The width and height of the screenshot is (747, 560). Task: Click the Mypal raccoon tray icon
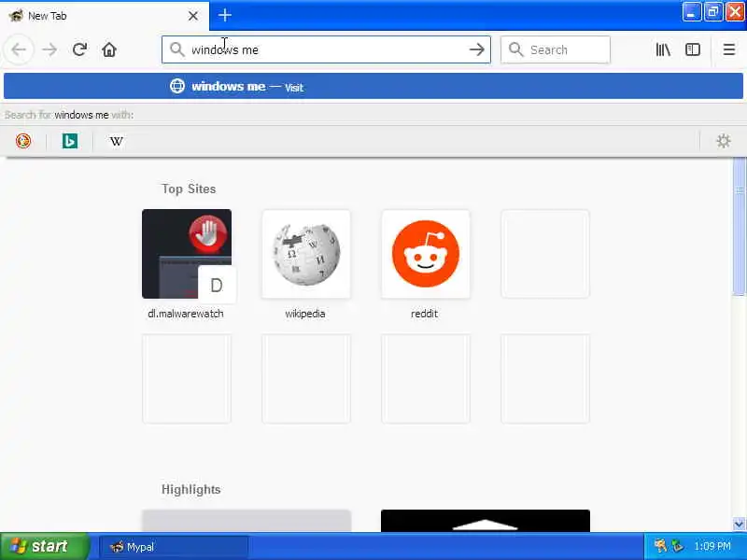[x=660, y=546]
